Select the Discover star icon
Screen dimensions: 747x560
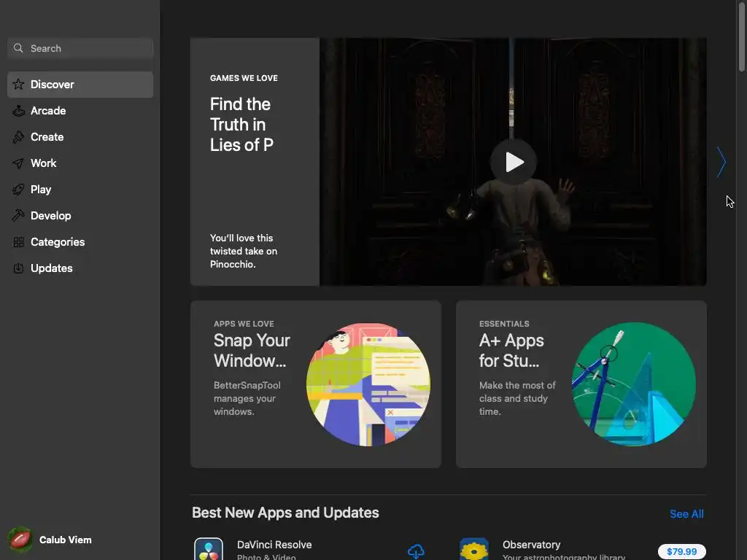[18, 85]
